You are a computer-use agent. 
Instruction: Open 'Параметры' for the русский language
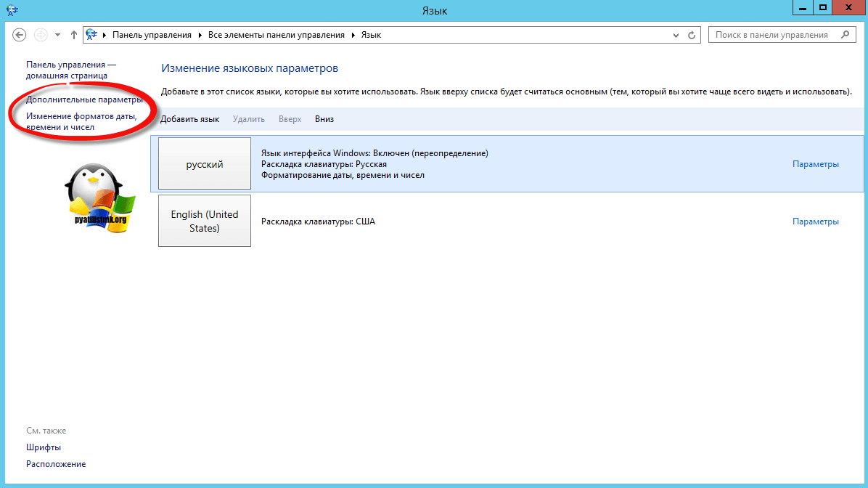[815, 164]
